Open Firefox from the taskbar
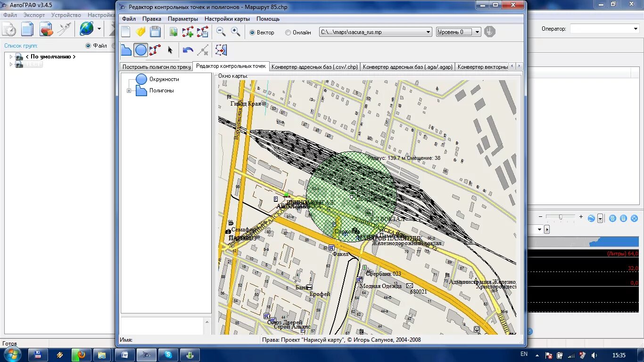The image size is (644, 362). click(82, 354)
